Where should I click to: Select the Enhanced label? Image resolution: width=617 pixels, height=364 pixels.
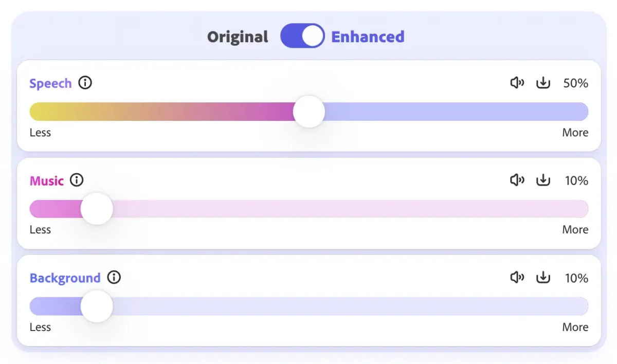click(368, 37)
